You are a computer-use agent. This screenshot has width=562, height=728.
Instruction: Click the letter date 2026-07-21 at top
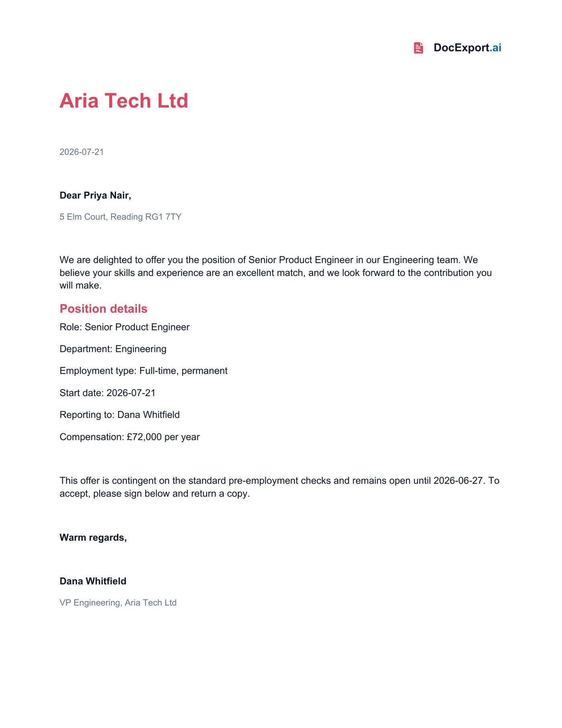[x=81, y=152]
